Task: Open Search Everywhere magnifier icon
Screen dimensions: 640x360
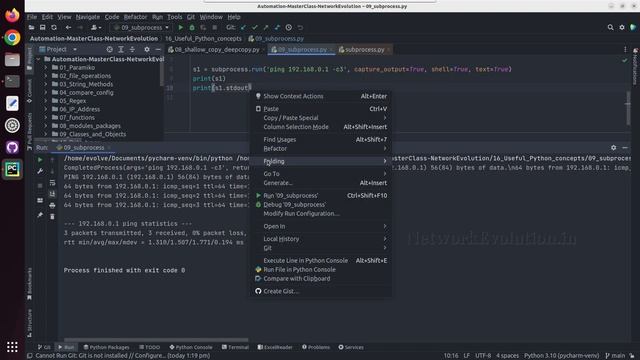Action: (610, 27)
